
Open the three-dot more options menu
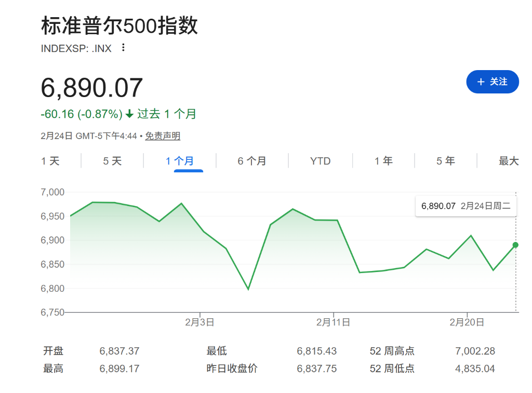click(123, 48)
